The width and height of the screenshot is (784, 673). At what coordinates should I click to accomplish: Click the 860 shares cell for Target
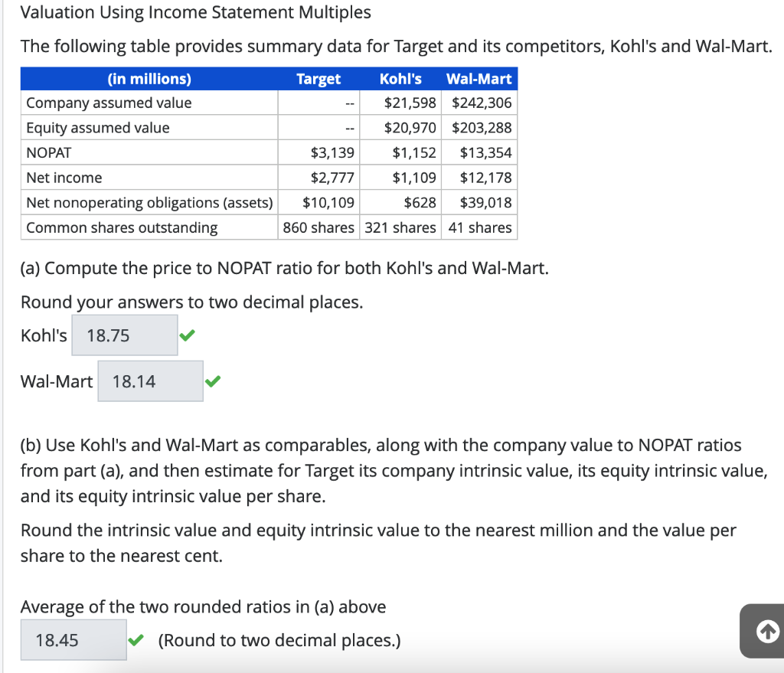318,227
